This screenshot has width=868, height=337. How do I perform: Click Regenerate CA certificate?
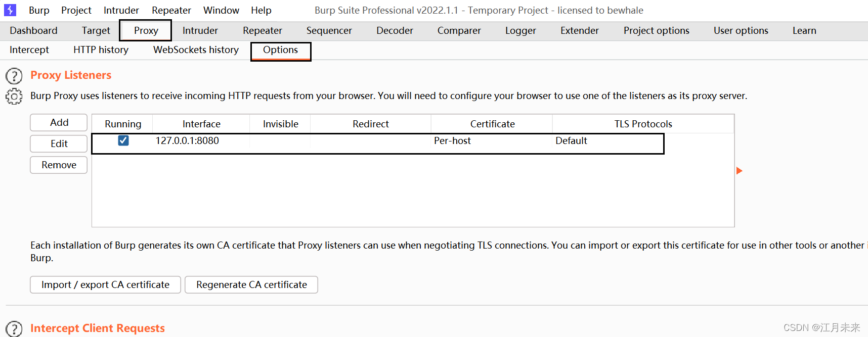251,284
